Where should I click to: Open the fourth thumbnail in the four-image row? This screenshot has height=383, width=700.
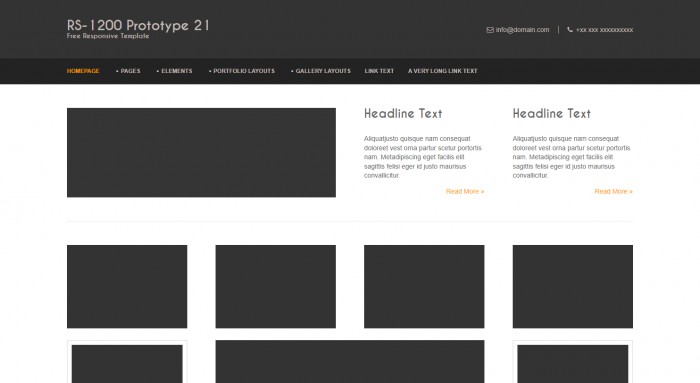point(573,287)
